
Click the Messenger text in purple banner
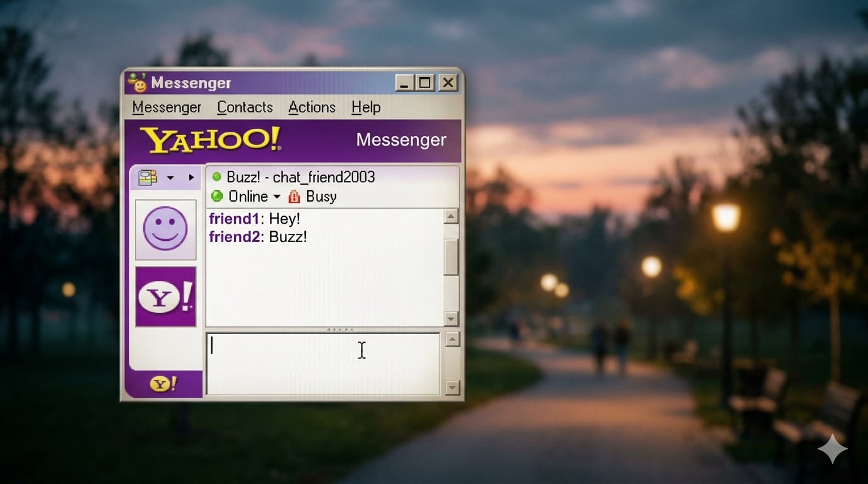point(401,140)
